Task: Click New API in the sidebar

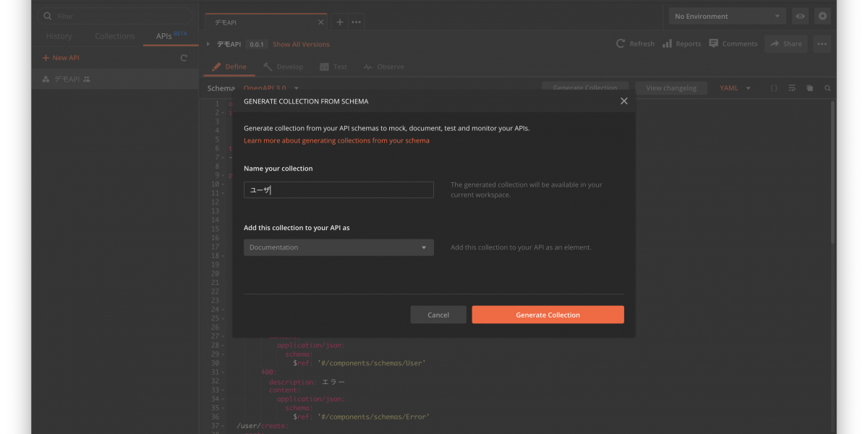Action: 61,58
